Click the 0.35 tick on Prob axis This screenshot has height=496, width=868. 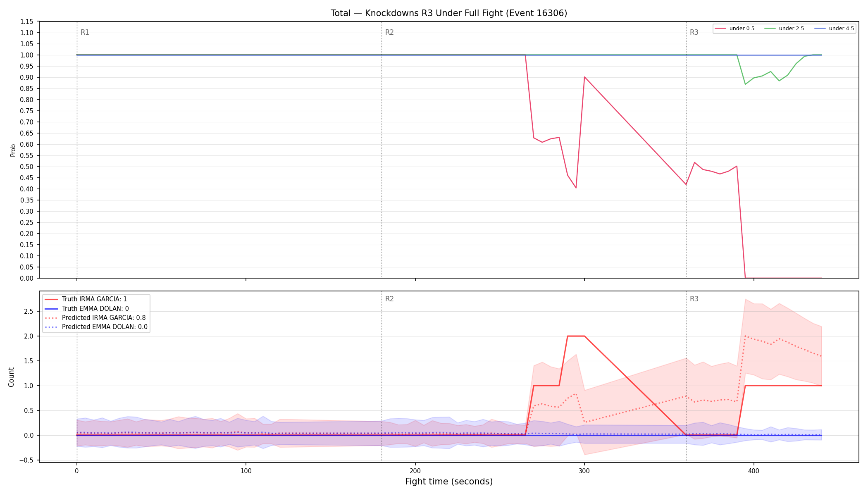(x=26, y=200)
